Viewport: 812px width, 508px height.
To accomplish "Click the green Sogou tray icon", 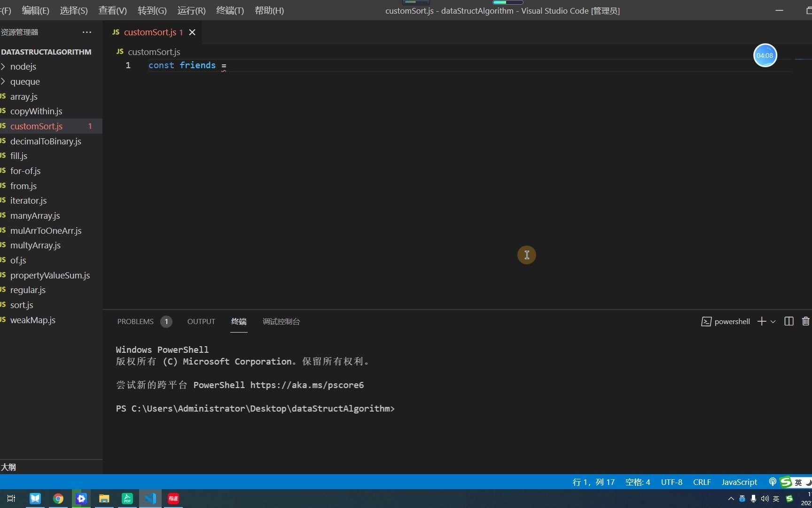I will pyautogui.click(x=789, y=499).
